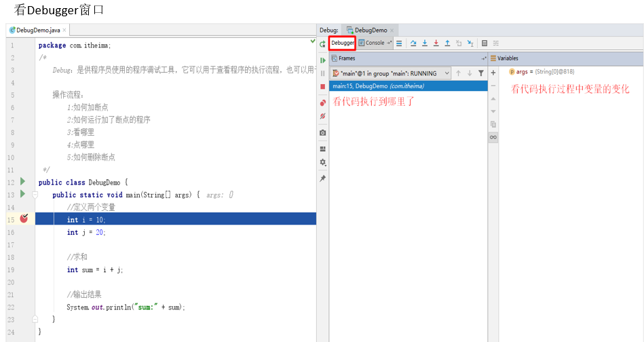
Task: Click the System.out.println statement line
Action: point(126,307)
